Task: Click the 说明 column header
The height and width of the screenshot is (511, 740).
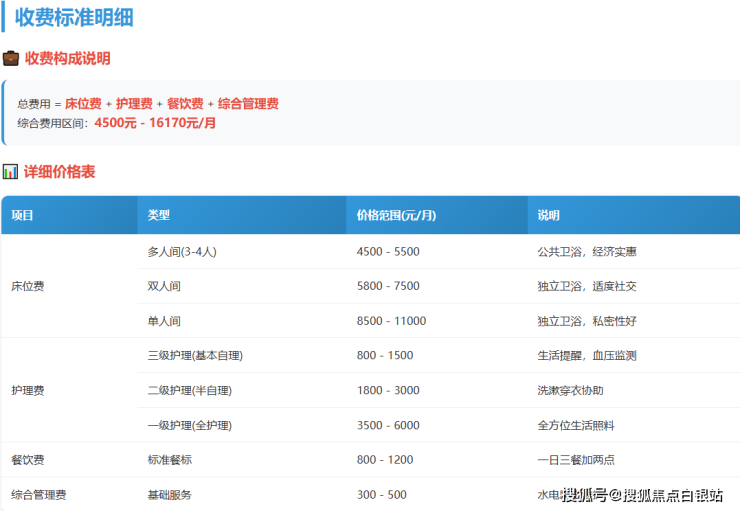Action: [549, 215]
